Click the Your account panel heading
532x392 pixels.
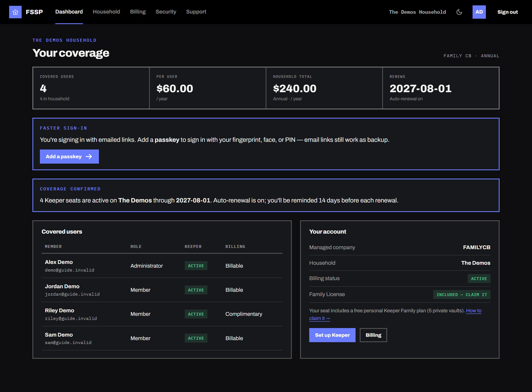(x=328, y=231)
